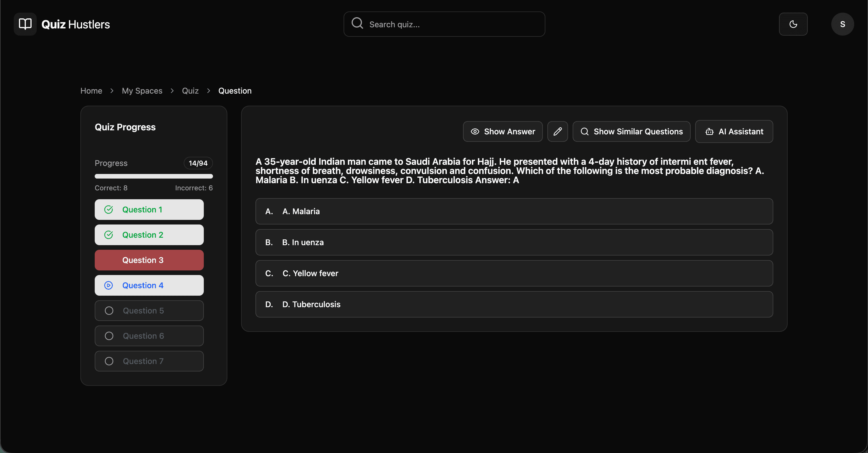868x453 pixels.
Task: Click the pencil icon to edit the question
Action: [x=558, y=131]
